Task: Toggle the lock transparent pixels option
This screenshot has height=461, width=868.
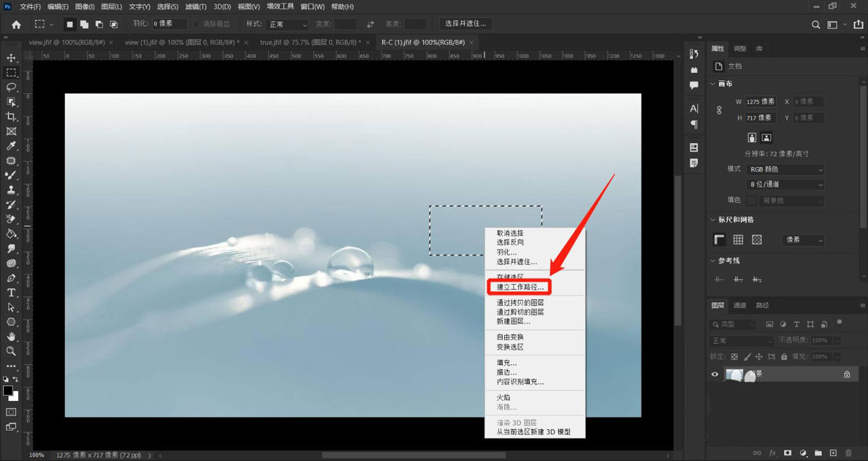Action: (x=733, y=356)
